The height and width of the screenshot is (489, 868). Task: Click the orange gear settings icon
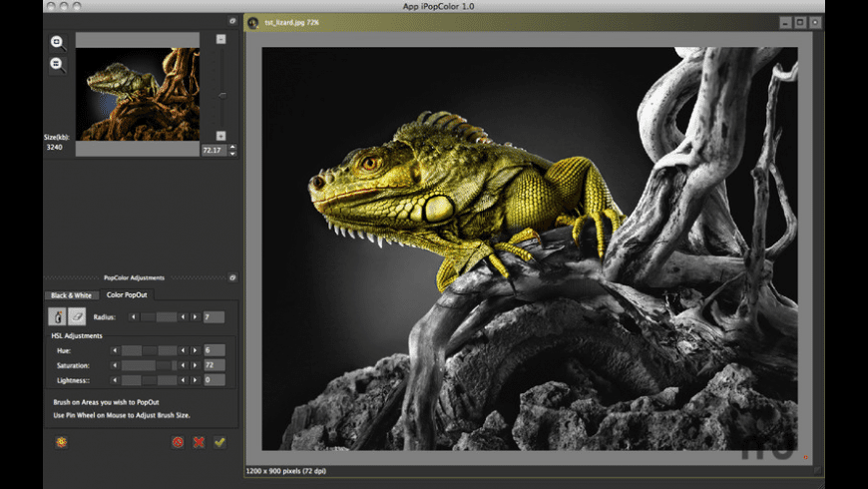point(62,442)
